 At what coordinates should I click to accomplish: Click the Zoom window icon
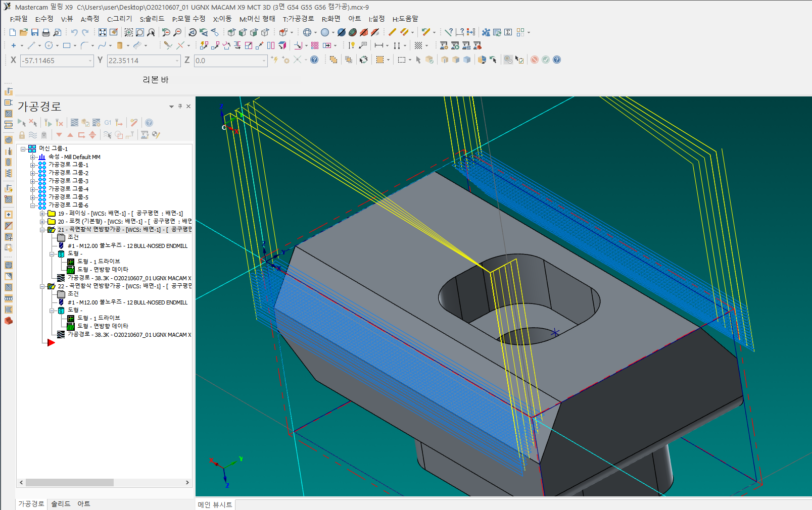point(129,32)
